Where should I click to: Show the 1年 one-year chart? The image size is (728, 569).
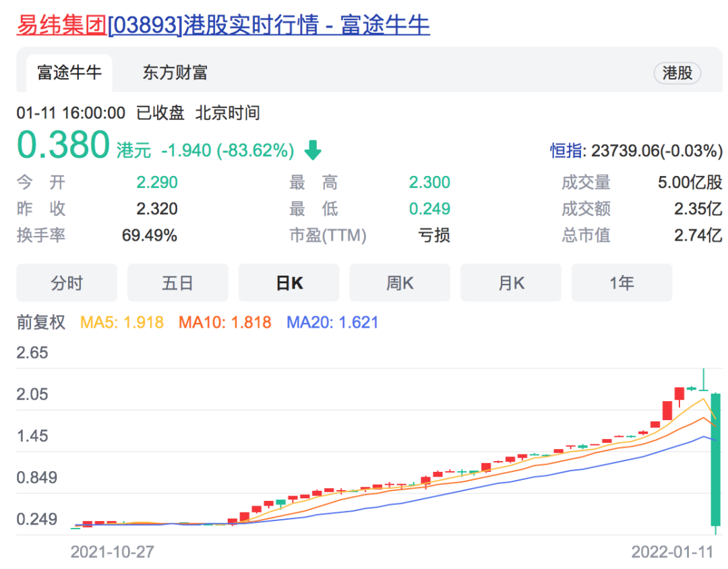click(621, 282)
